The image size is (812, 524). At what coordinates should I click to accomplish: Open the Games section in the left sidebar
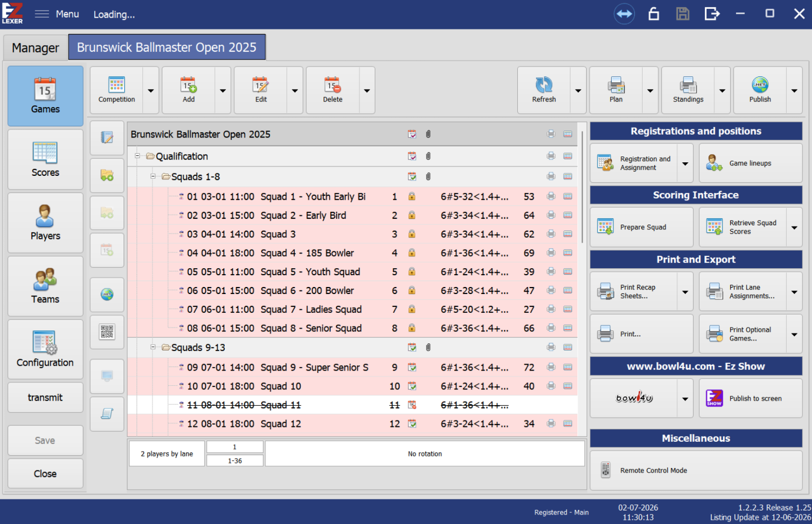point(45,96)
